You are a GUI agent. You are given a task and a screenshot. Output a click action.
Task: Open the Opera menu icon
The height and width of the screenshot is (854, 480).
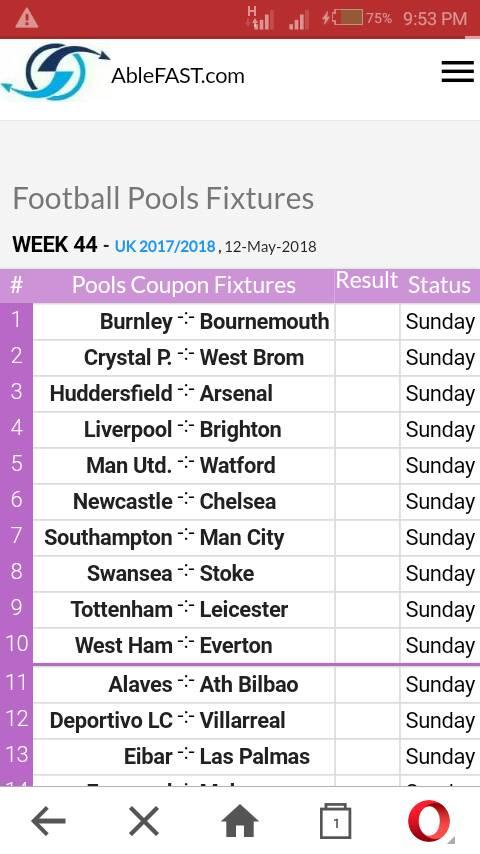pyautogui.click(x=430, y=821)
